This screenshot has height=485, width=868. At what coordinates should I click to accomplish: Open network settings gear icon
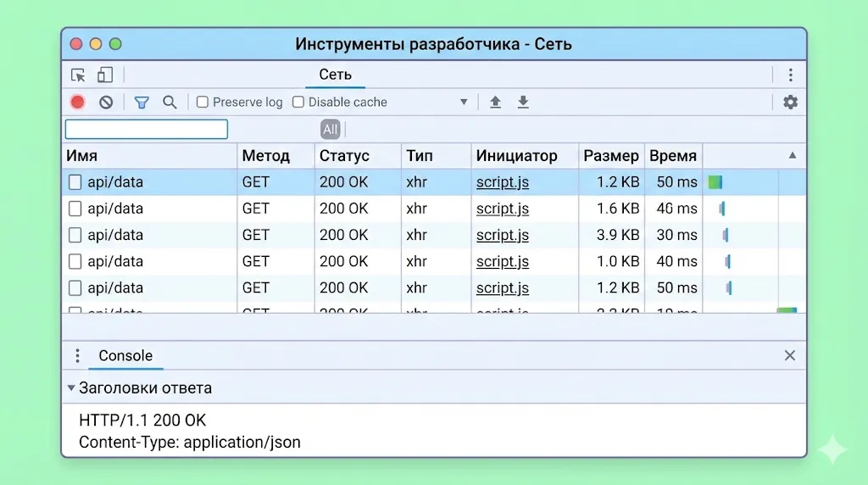(791, 102)
